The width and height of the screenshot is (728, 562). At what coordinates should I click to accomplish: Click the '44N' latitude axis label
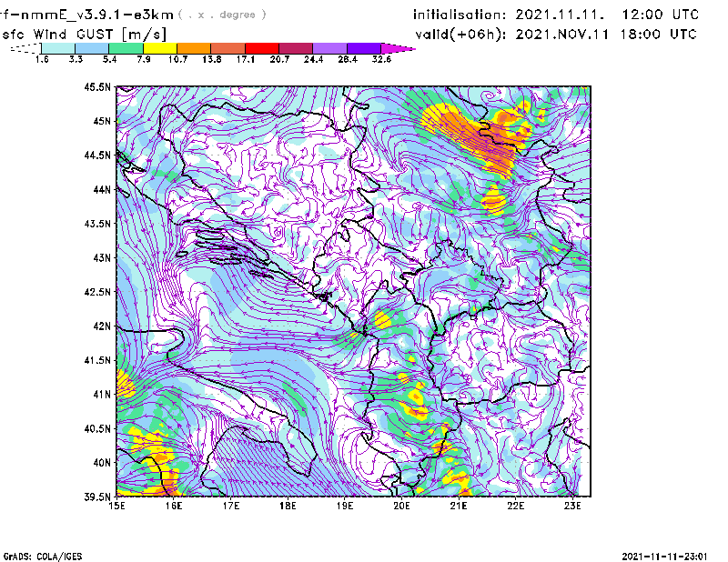point(102,189)
